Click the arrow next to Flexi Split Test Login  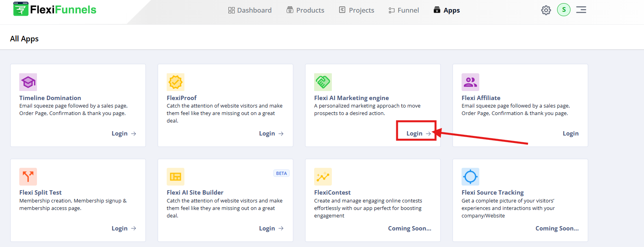[x=134, y=228]
